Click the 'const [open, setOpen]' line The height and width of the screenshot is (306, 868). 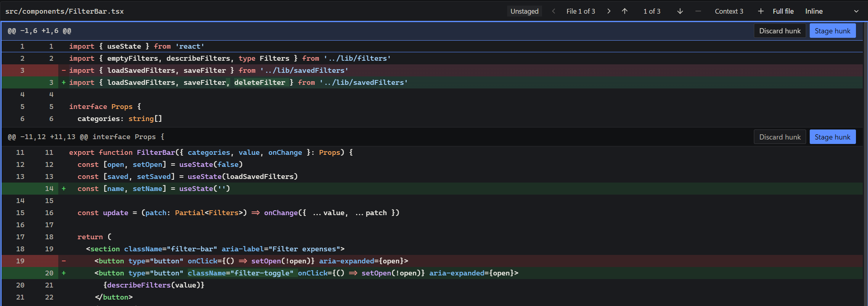coord(432,164)
